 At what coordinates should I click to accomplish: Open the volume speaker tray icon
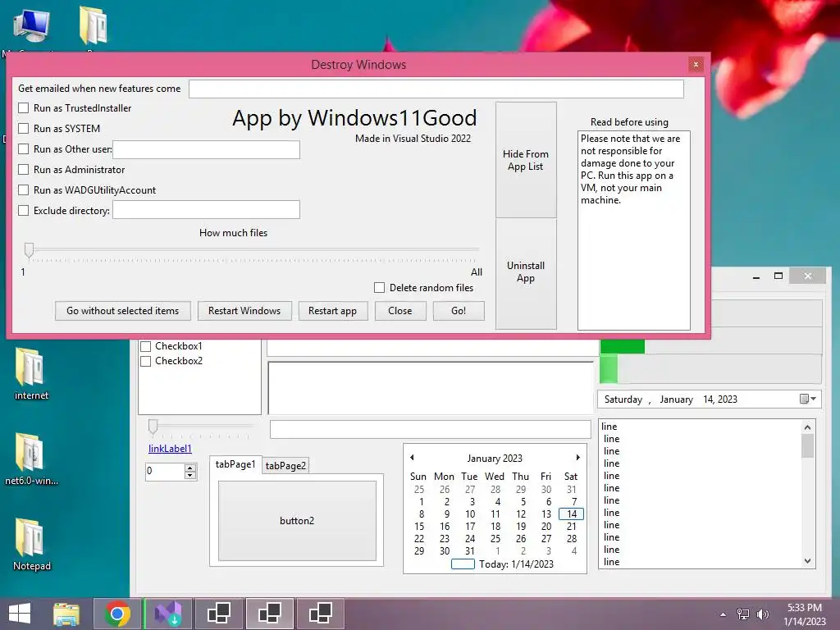click(x=762, y=614)
